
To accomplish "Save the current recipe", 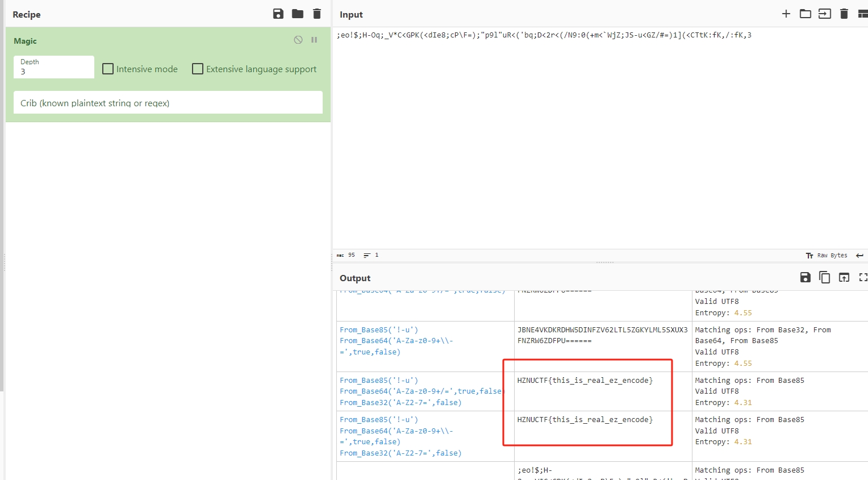I will pyautogui.click(x=278, y=14).
